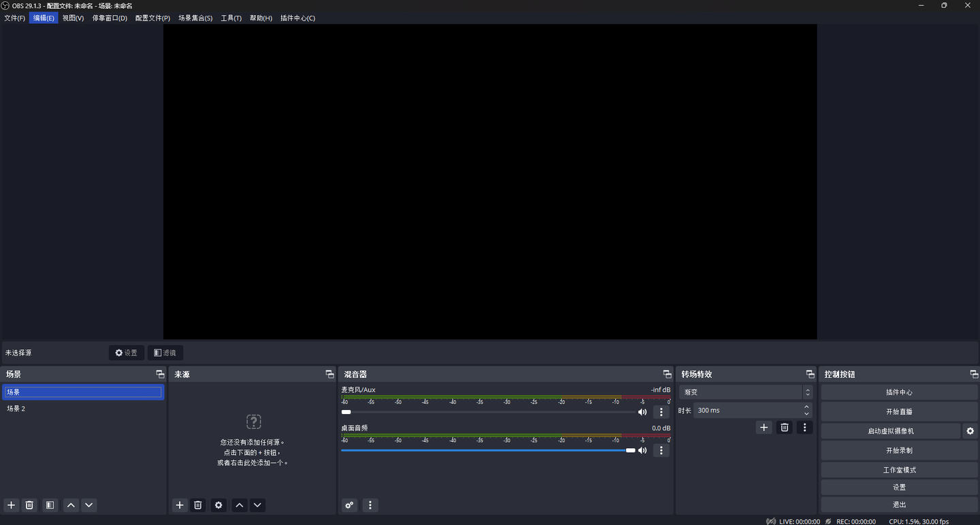The width and height of the screenshot is (980, 525).
Task: Open virtual camera settings gear icon
Action: [970, 431]
